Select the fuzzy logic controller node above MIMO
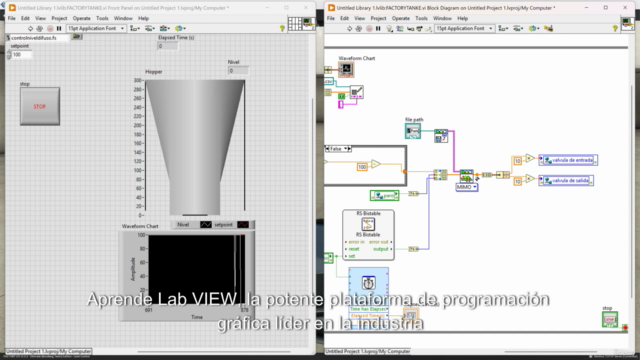 467,176
